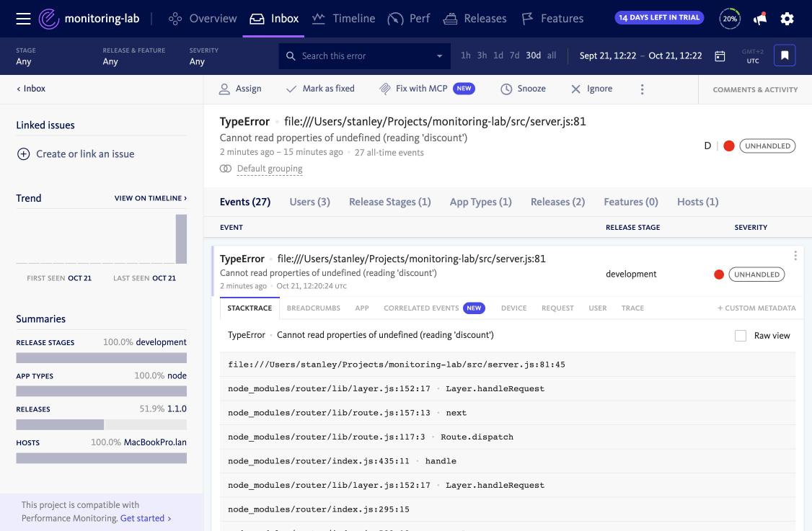Screen dimensions: 812x531
Task: Click the Assign person icon
Action: [x=224, y=89]
